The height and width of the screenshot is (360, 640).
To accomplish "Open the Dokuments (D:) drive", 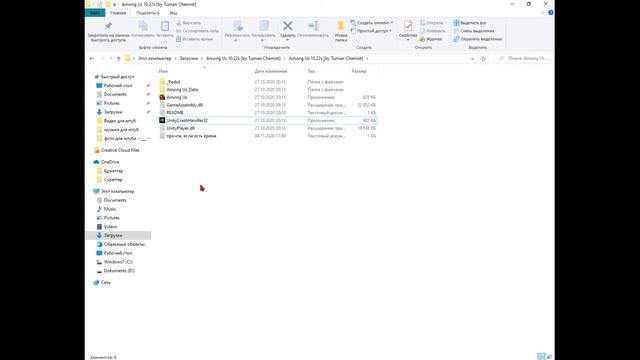I will pyautogui.click(x=119, y=271).
